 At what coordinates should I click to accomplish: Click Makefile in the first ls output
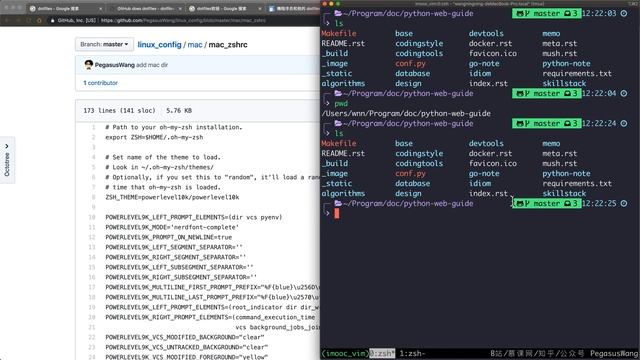339,33
